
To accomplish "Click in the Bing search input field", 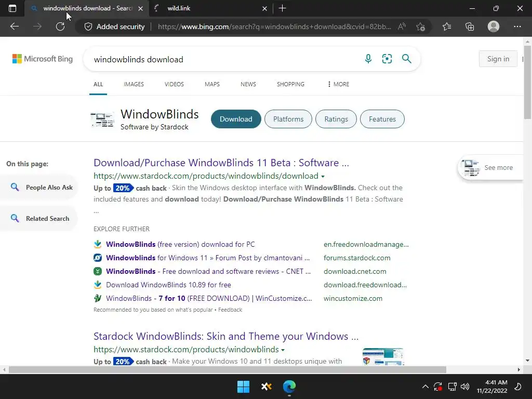I will click(x=224, y=59).
